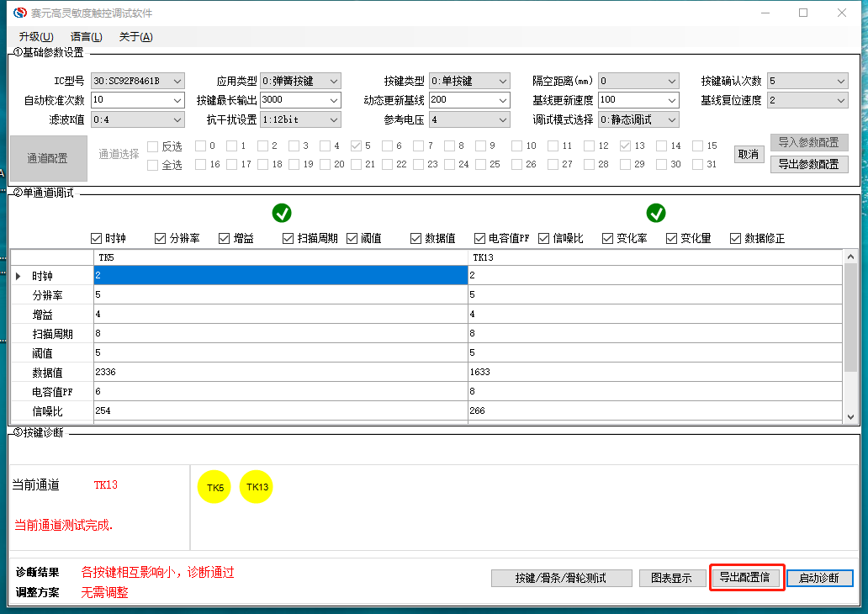Click the 无需调整 adjustment text

104,592
